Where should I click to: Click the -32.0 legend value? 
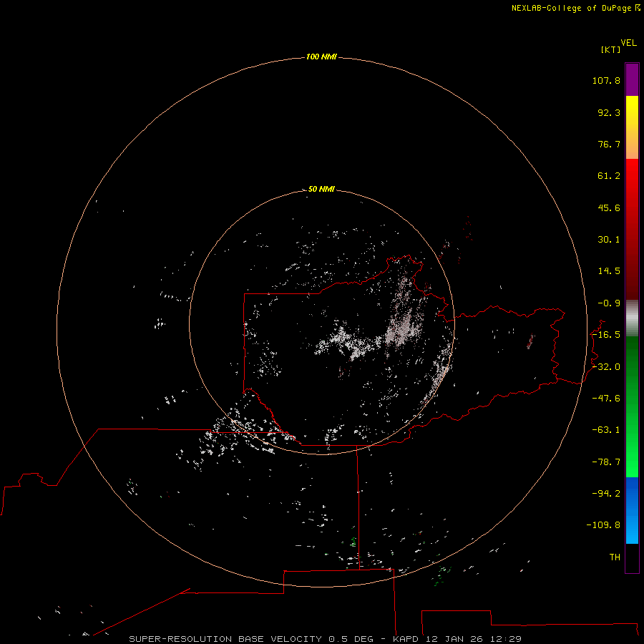click(606, 367)
